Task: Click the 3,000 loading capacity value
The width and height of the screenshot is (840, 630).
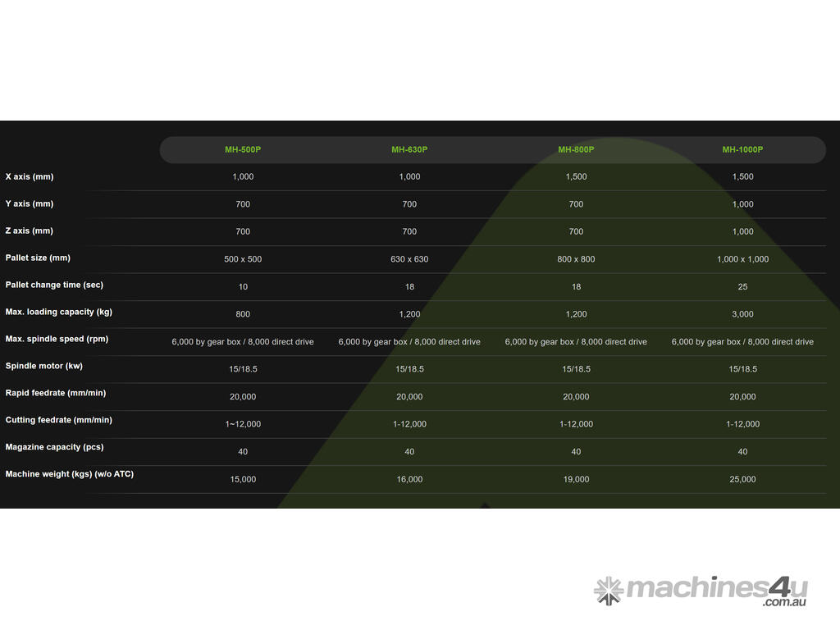Action: pyautogui.click(x=742, y=314)
